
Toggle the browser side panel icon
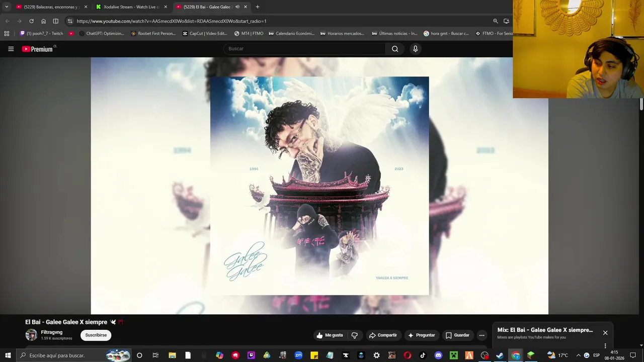(x=55, y=21)
